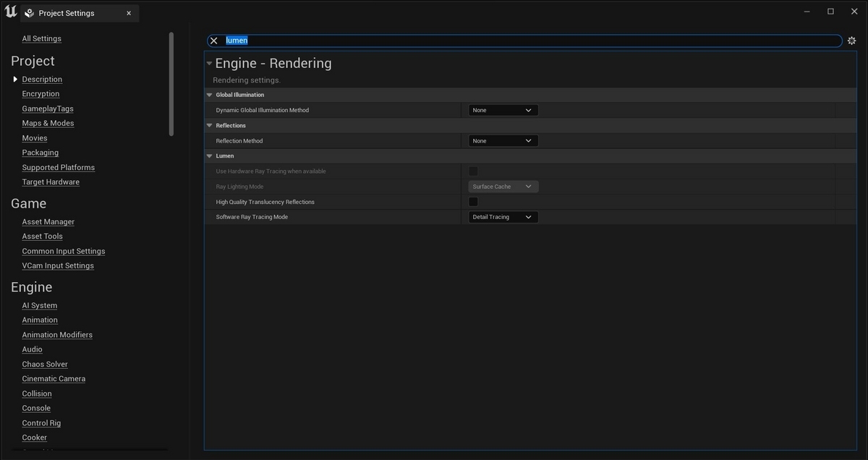Click the Engine category heading in sidebar
Image resolution: width=868 pixels, height=460 pixels.
pyautogui.click(x=32, y=287)
